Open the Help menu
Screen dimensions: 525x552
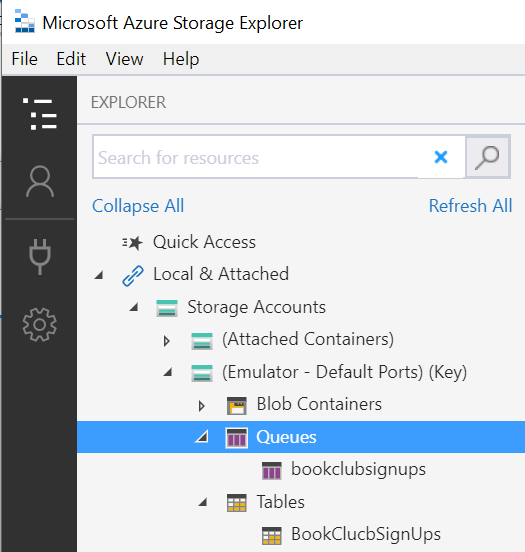pyautogui.click(x=181, y=59)
